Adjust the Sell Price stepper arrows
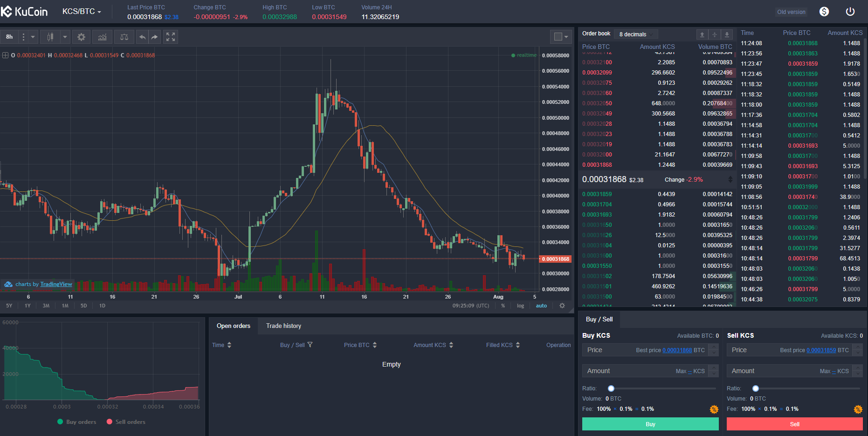 858,350
